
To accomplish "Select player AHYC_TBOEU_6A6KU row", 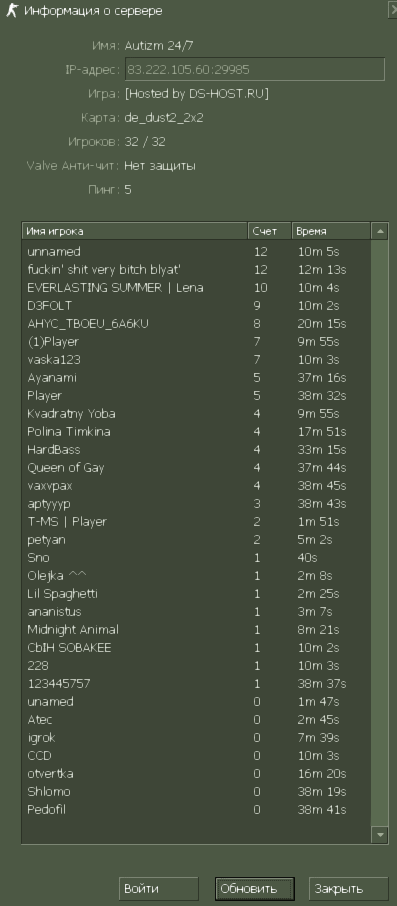I will (x=196, y=324).
